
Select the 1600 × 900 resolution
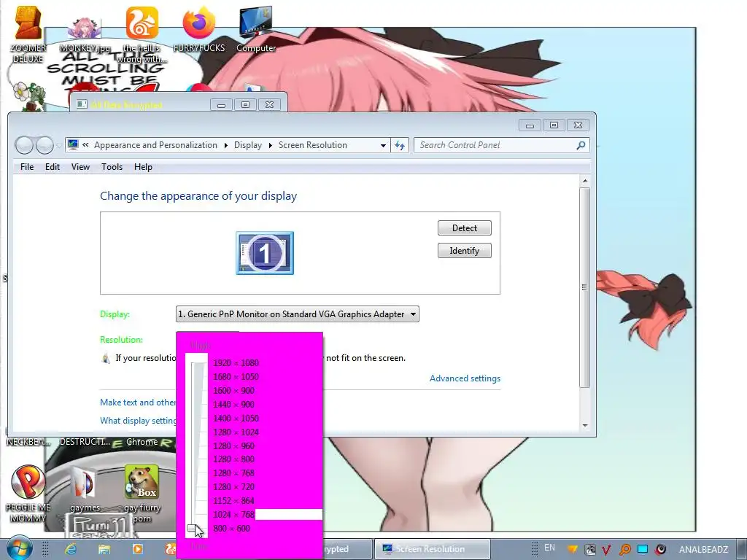coord(233,391)
